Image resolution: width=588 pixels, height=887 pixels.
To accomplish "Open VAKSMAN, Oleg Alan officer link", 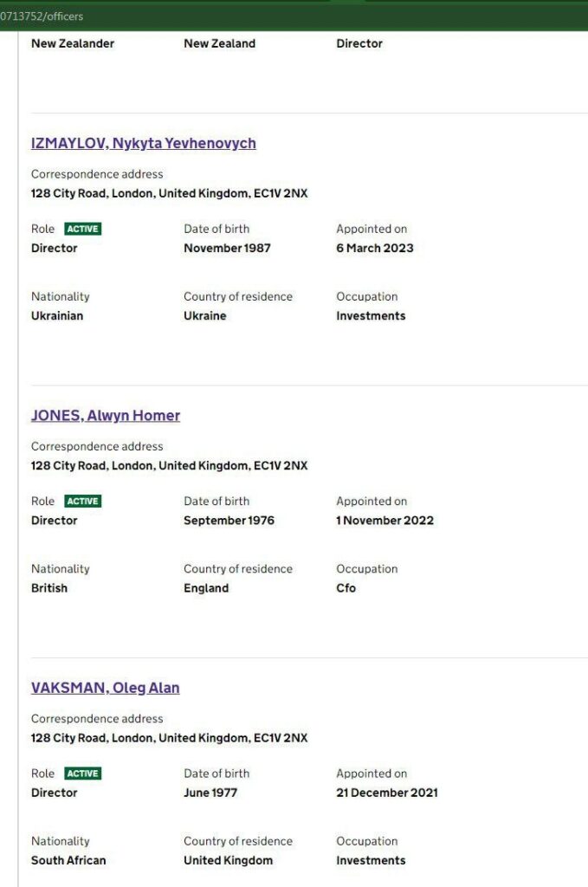I will (x=105, y=687).
